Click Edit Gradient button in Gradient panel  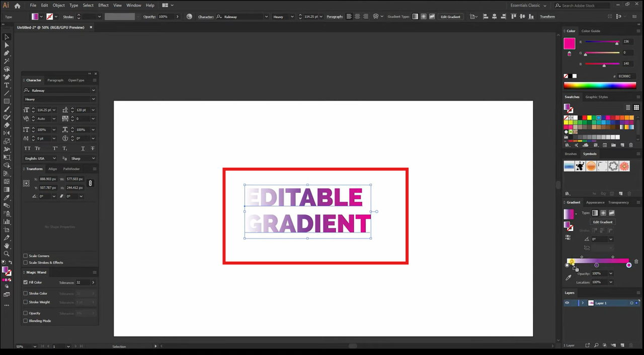point(603,222)
